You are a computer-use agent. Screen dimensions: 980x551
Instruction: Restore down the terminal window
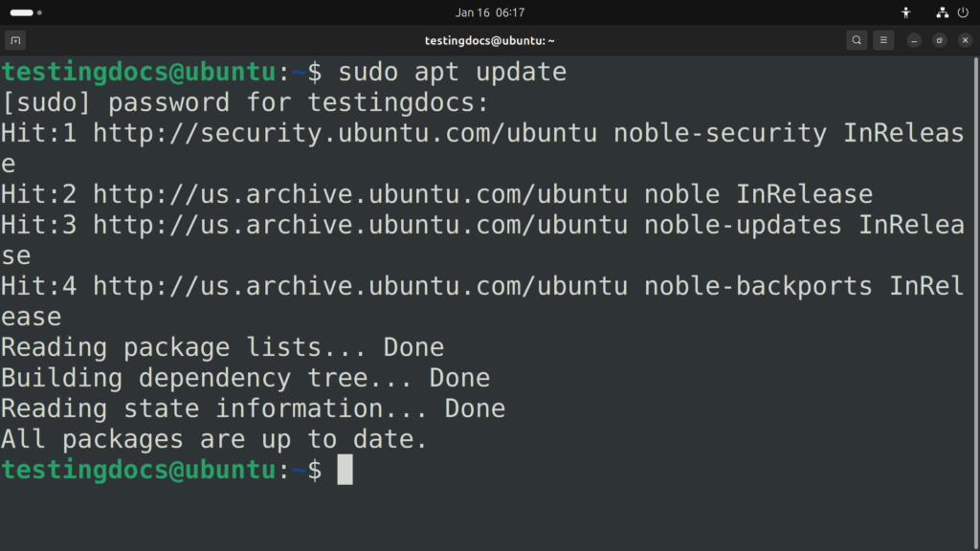(x=939, y=40)
